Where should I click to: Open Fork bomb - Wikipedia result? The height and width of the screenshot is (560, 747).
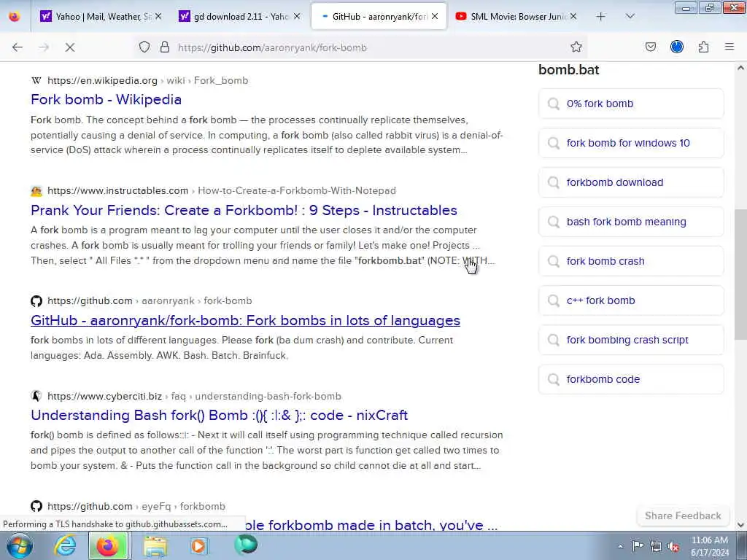coord(107,99)
